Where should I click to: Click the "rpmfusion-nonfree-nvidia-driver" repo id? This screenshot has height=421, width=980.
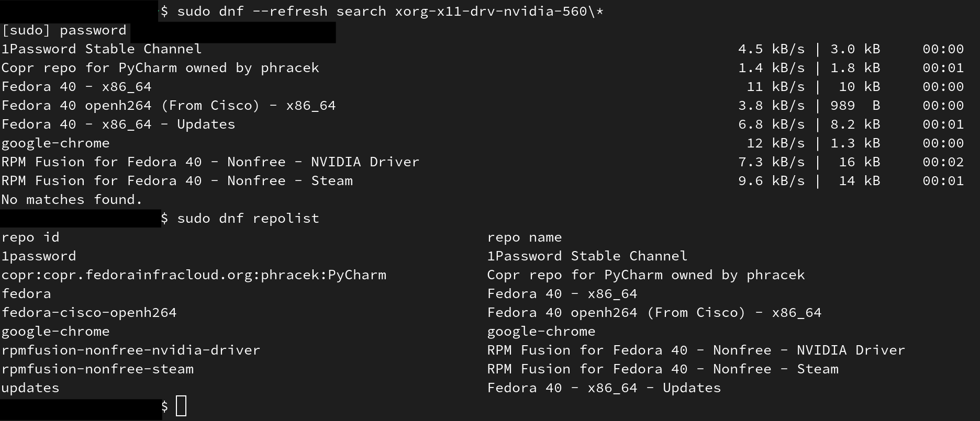131,350
